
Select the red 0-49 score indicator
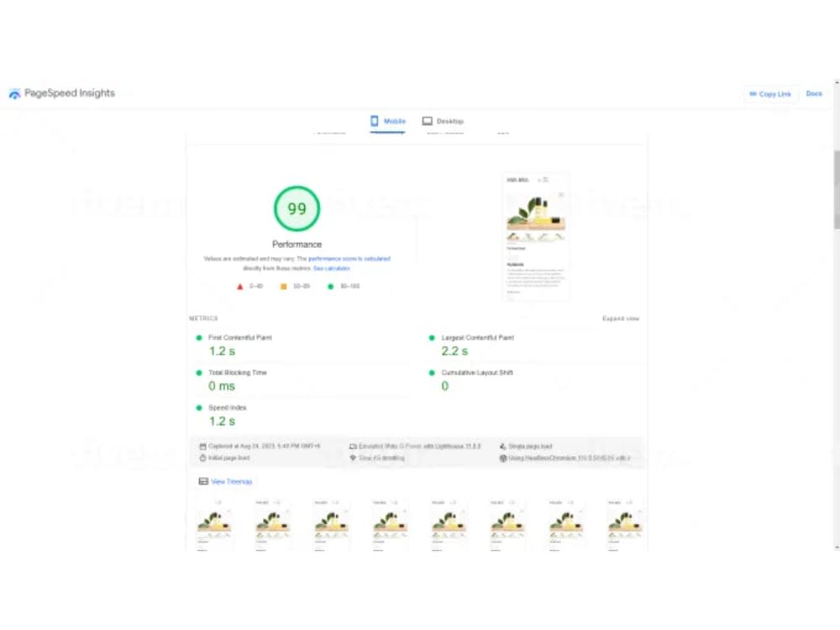pos(239,286)
